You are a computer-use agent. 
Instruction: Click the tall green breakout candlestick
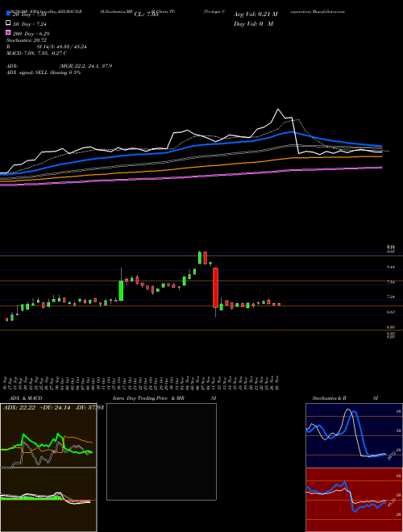tap(121, 290)
